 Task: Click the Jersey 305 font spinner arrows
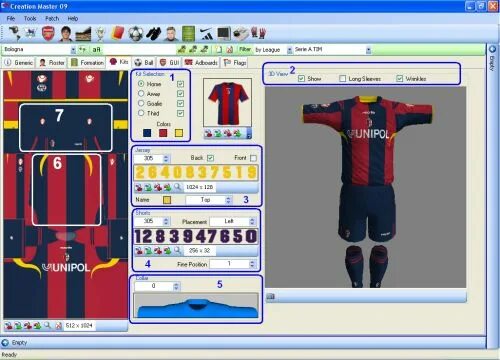166,158
